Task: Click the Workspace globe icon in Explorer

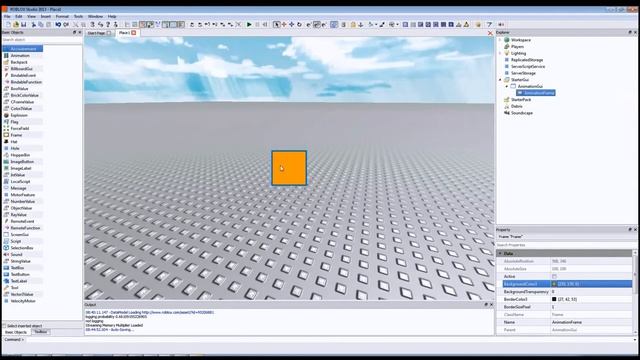Action: [507, 40]
